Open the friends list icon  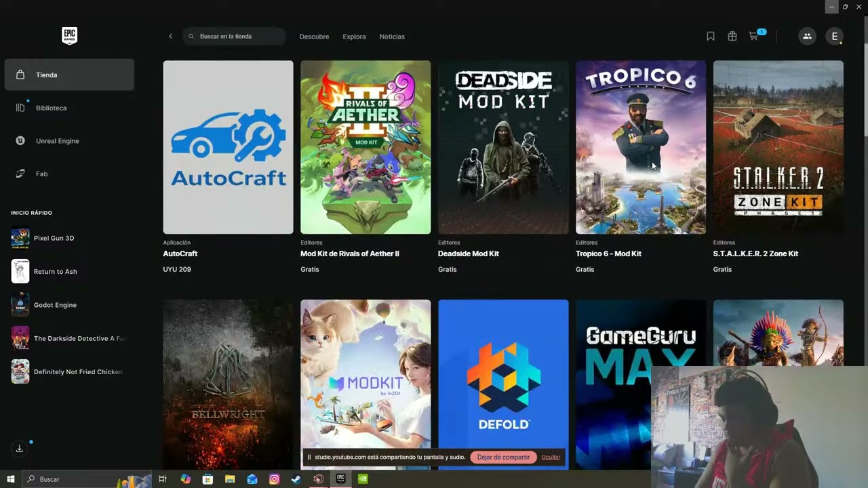pos(807,37)
